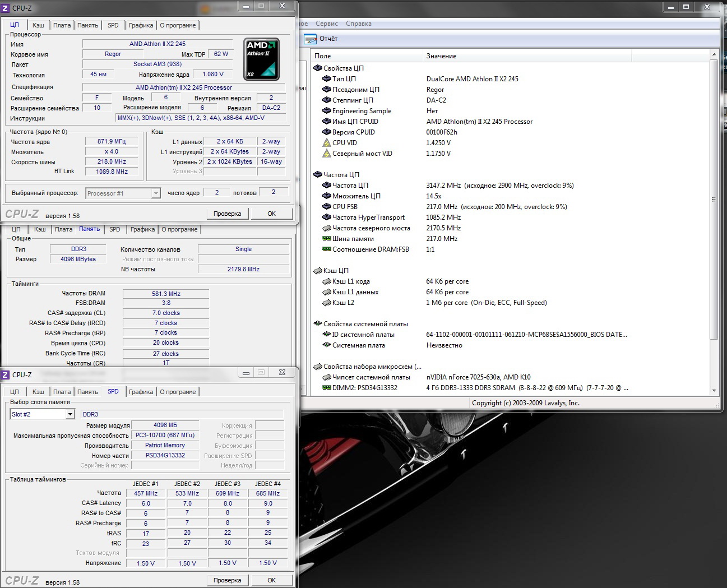Click the ID системной платы icon

(327, 335)
